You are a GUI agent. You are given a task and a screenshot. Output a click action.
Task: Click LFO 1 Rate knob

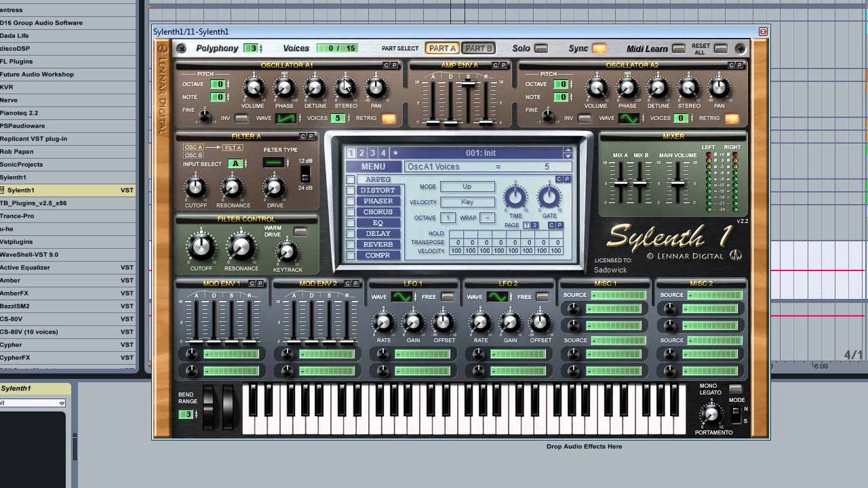point(383,323)
